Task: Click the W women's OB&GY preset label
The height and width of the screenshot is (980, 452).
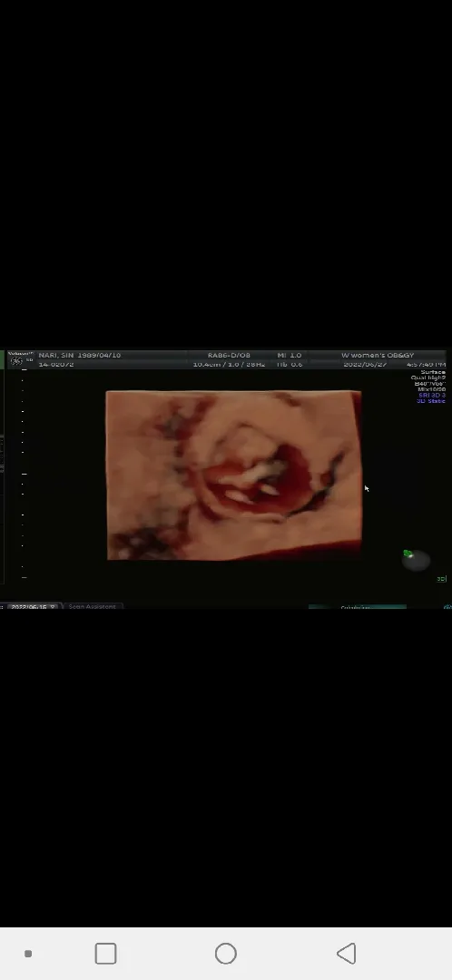Action: pos(378,355)
